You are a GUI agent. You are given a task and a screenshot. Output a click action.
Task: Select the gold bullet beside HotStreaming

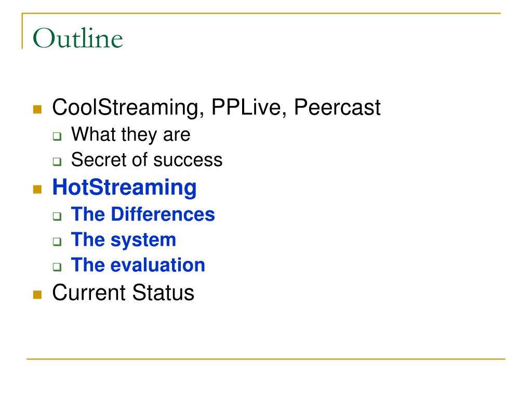coord(37,189)
